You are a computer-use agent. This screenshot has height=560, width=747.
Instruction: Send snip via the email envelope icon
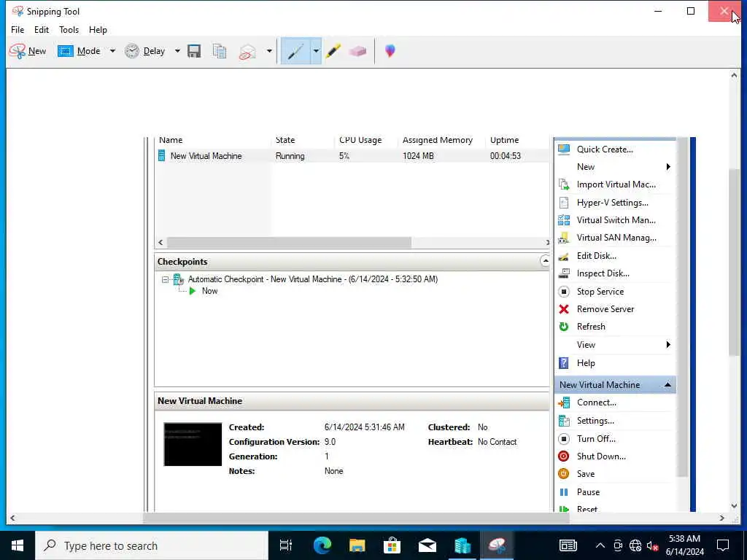click(x=247, y=51)
